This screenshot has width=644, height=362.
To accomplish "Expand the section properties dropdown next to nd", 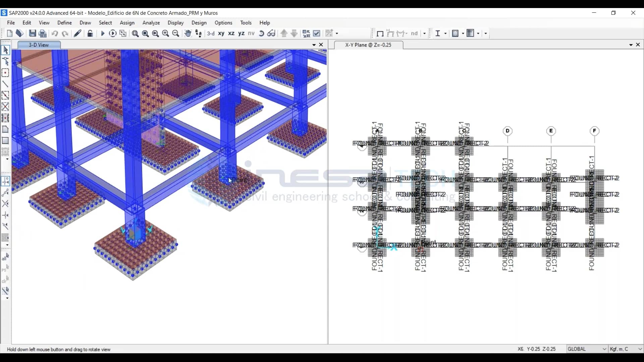I will point(424,33).
